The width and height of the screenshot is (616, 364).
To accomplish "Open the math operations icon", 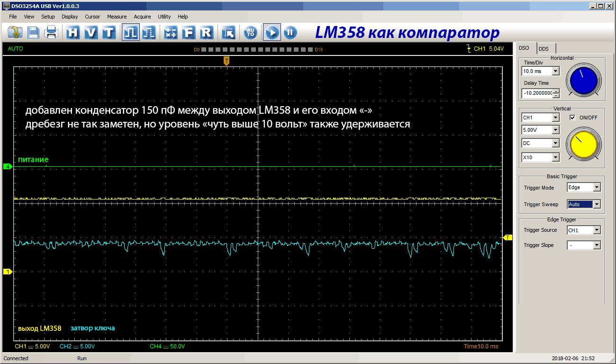I will click(171, 32).
